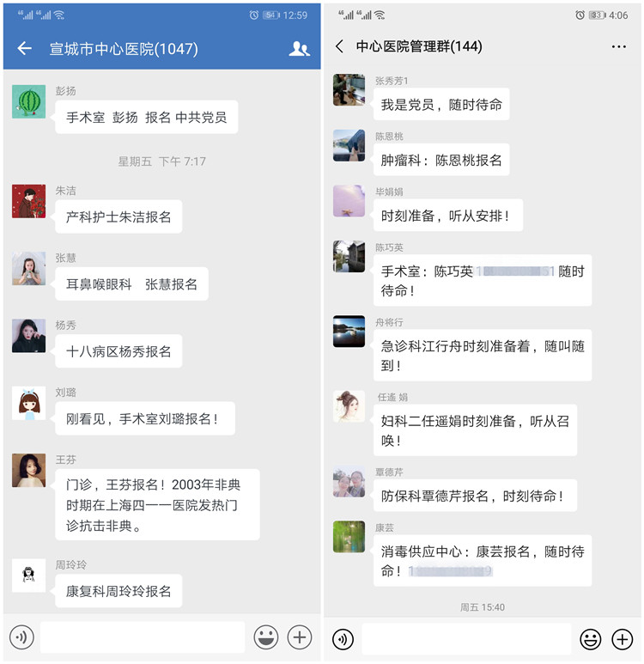
Task: Focus the message input field in right chat
Action: pyautogui.click(x=466, y=639)
